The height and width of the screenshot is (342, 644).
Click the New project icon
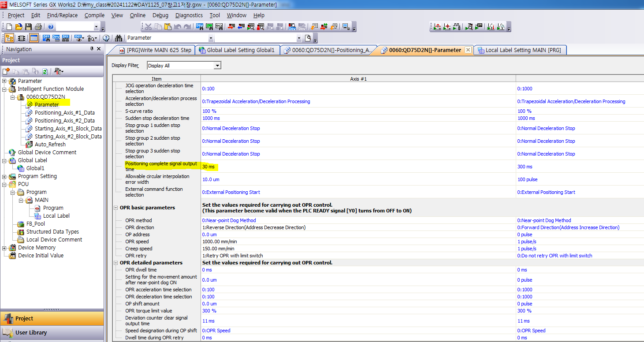9,27
